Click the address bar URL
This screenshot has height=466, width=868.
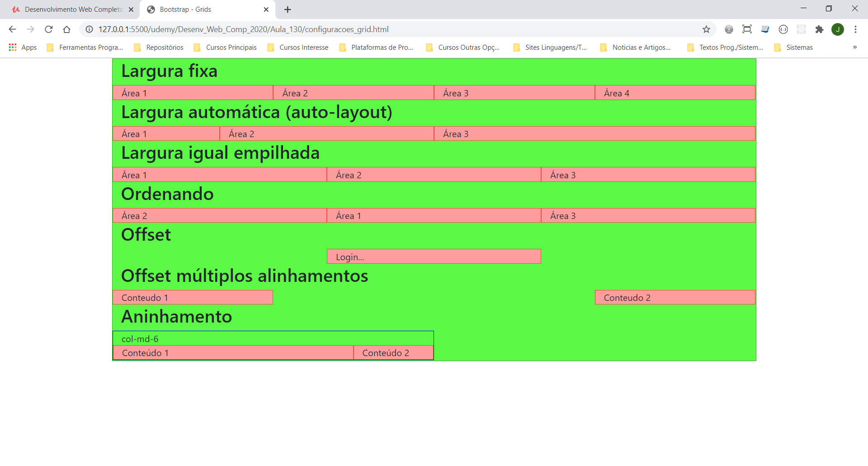(x=244, y=29)
